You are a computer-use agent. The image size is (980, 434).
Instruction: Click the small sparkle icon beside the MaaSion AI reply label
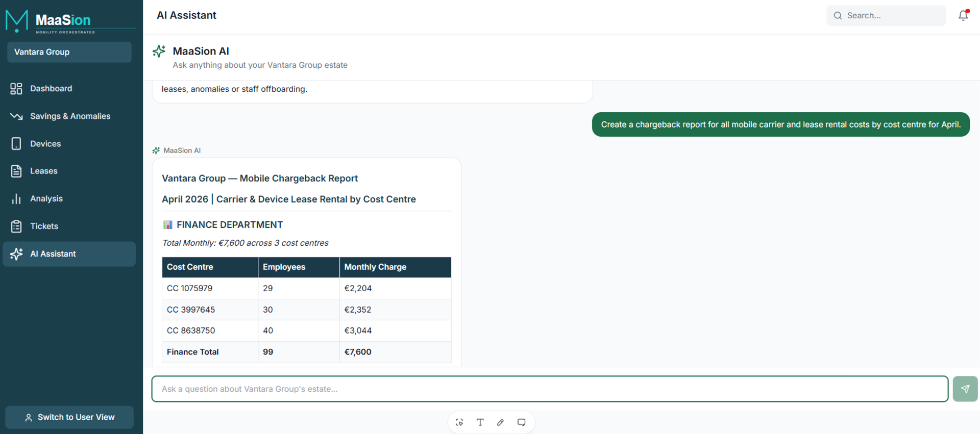(x=156, y=150)
